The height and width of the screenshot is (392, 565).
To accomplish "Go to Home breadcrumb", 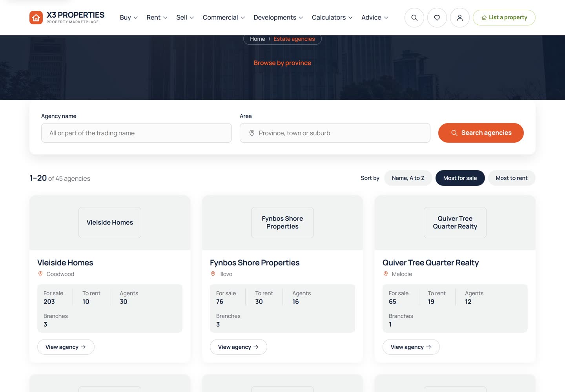I will click(257, 39).
